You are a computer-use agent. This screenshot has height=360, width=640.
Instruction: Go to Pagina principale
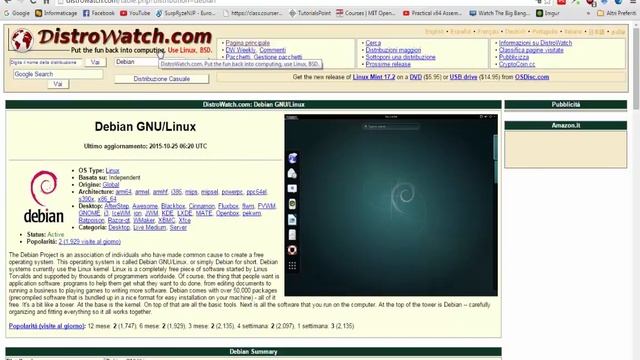tap(247, 43)
